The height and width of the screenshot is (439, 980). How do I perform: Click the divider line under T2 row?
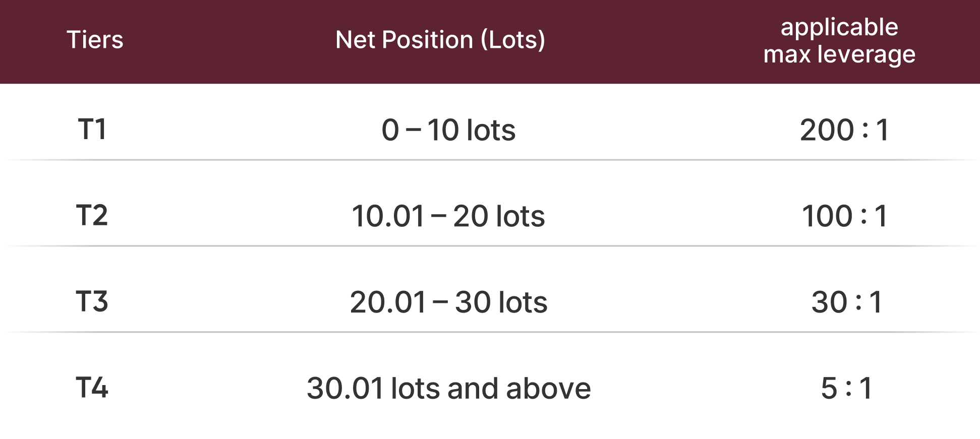[x=489, y=246]
